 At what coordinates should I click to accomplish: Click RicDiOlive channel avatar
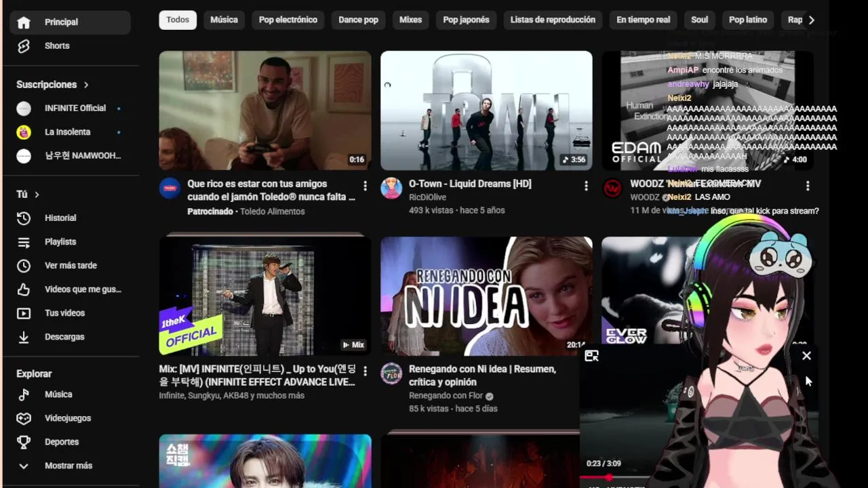(x=391, y=188)
